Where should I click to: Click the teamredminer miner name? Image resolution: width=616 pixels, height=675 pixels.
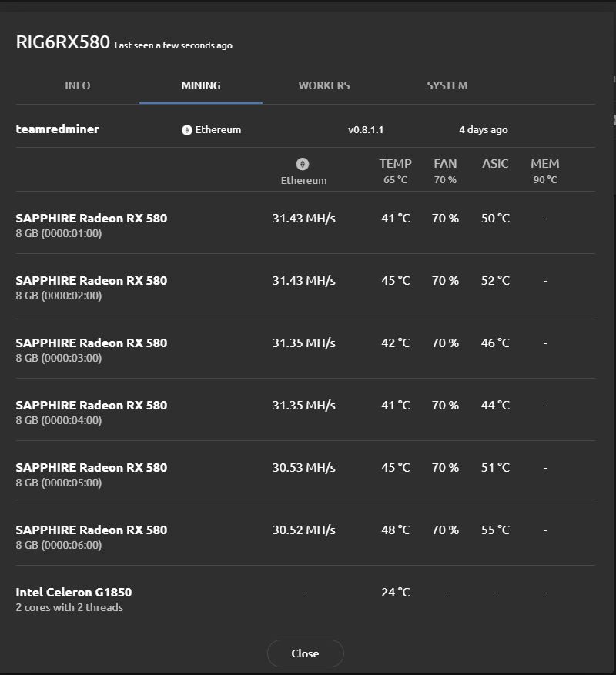pyautogui.click(x=58, y=129)
